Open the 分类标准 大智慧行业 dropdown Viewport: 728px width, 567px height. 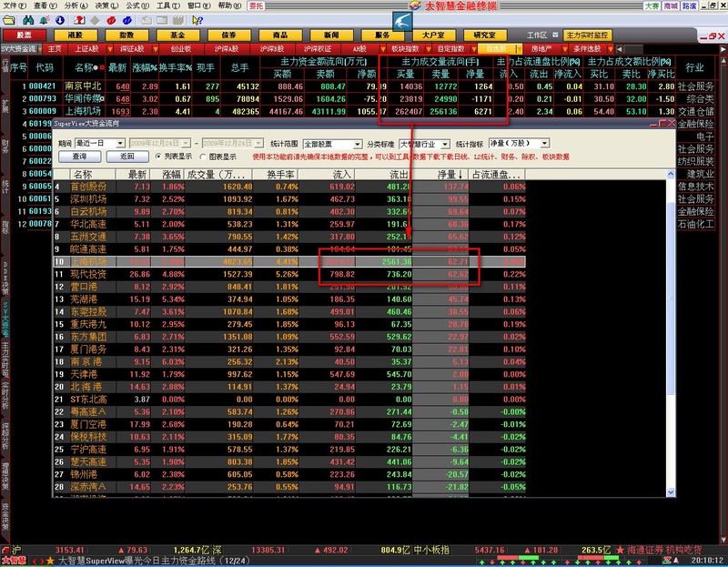point(425,144)
